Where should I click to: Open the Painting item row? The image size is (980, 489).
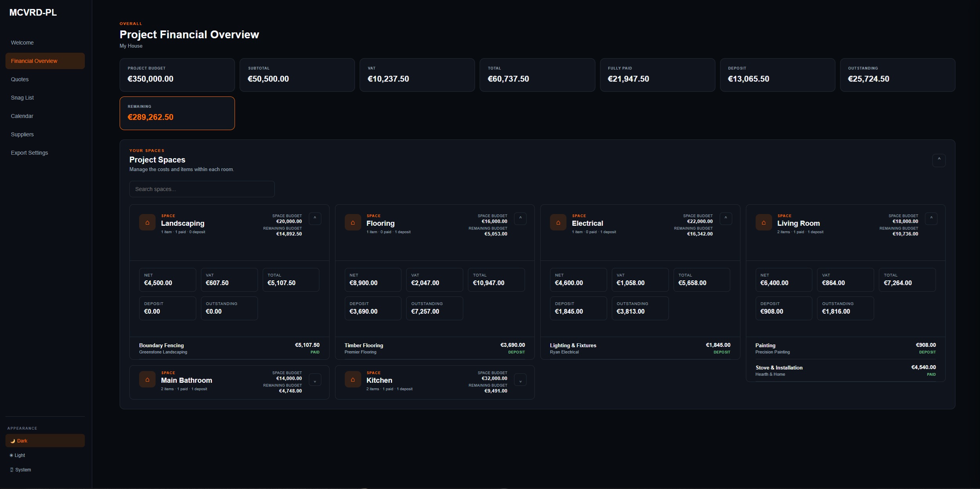point(846,348)
